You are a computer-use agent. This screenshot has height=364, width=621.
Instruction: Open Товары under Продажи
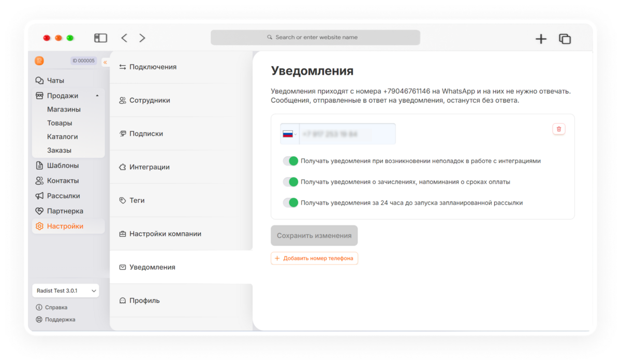coord(60,123)
